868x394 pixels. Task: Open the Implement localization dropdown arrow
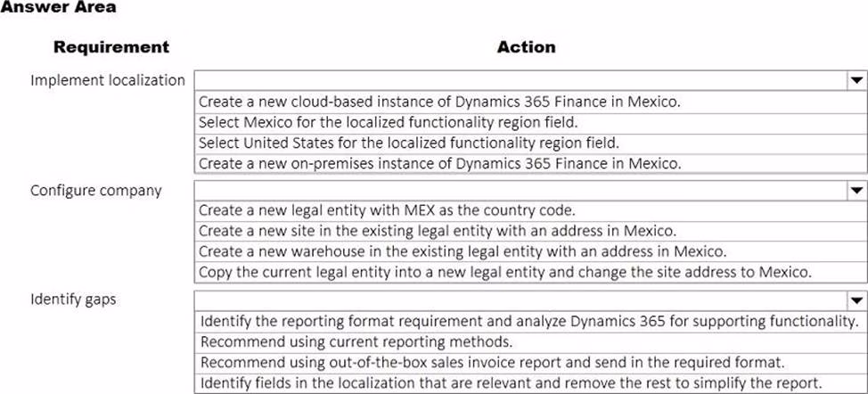coord(856,80)
